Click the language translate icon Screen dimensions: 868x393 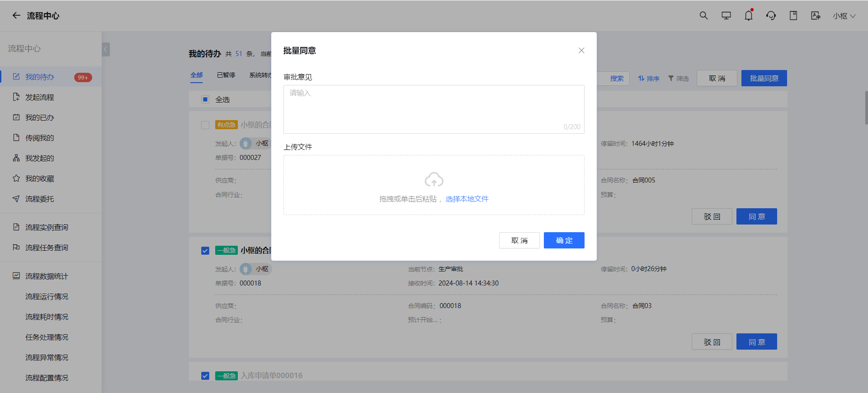pyautogui.click(x=816, y=15)
